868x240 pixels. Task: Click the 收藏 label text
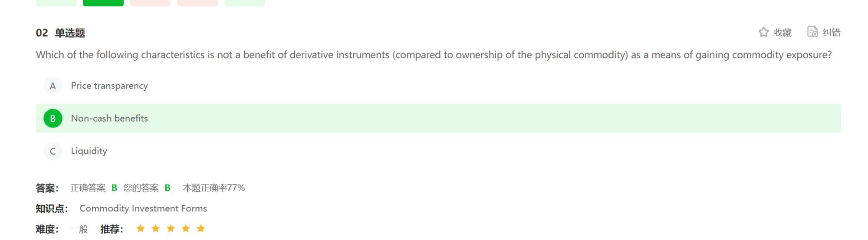783,33
